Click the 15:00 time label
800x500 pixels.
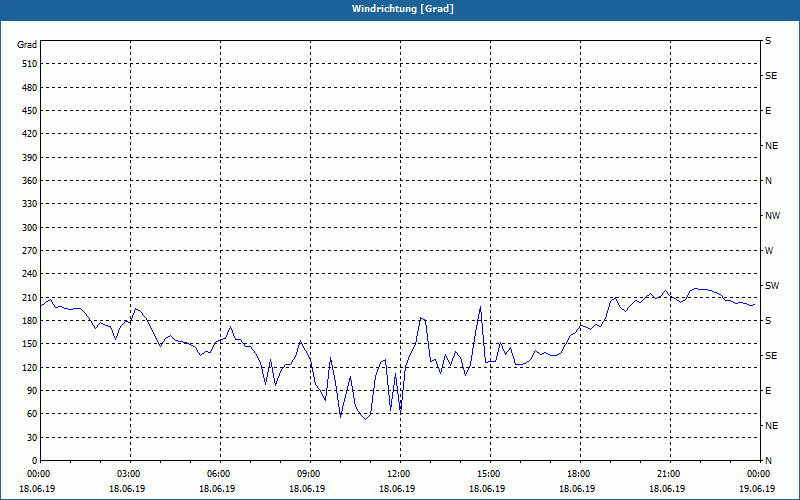click(x=490, y=473)
